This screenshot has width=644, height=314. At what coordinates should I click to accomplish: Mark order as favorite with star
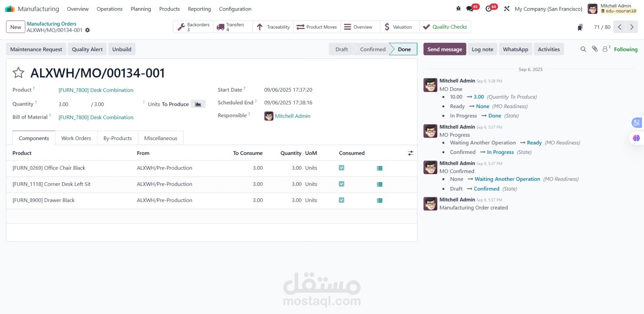click(18, 73)
